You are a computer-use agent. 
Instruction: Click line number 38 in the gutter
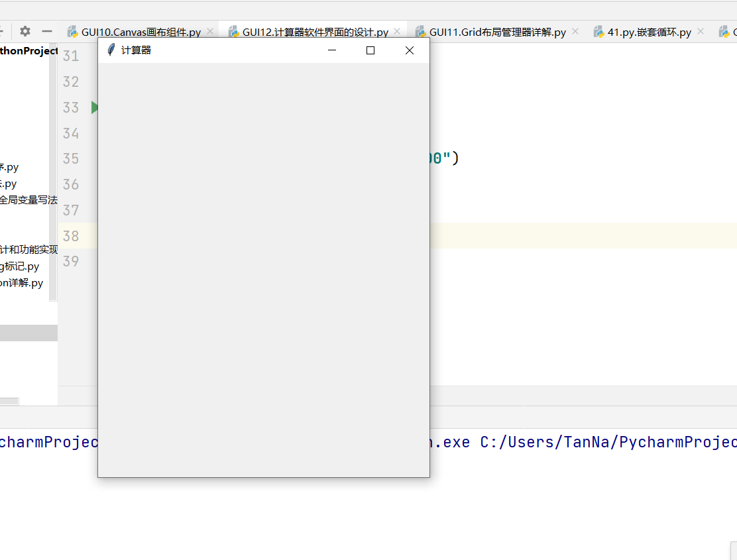71,236
